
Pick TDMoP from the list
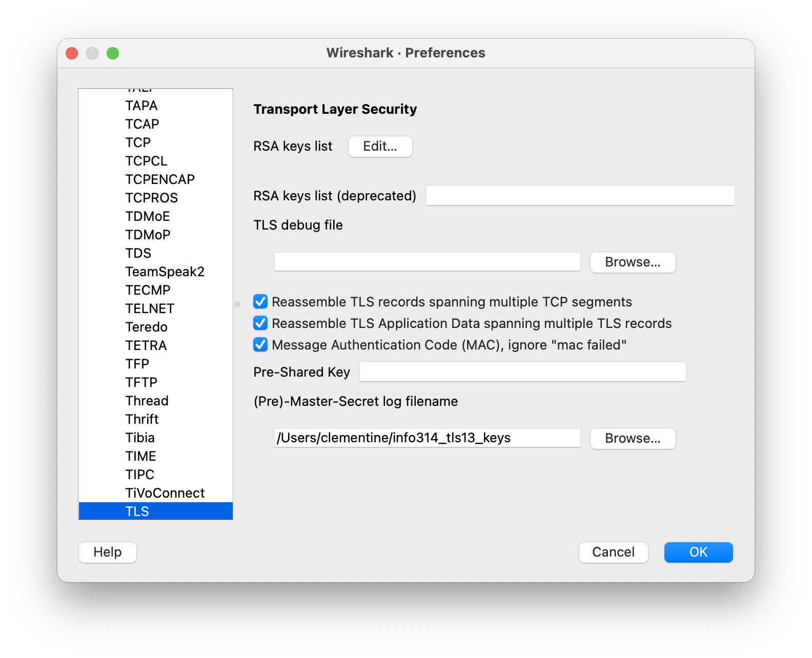click(x=156, y=235)
